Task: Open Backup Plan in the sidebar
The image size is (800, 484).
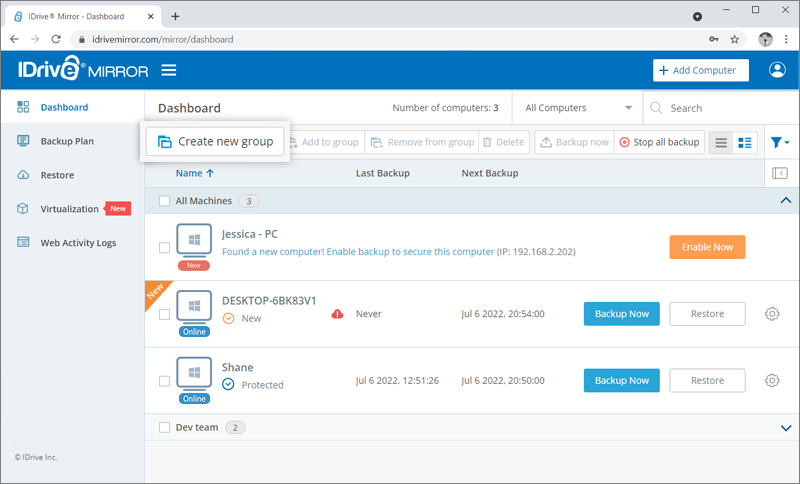Action: (67, 141)
